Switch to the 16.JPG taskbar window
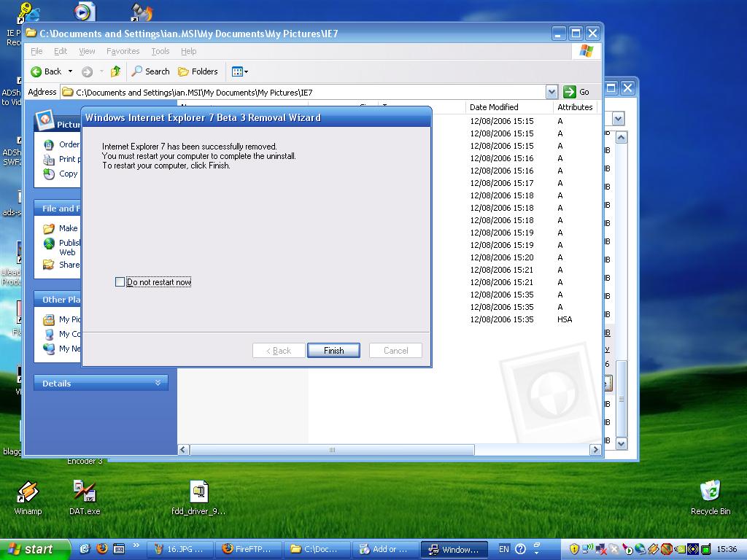Screen dimensions: 747x560 180,549
